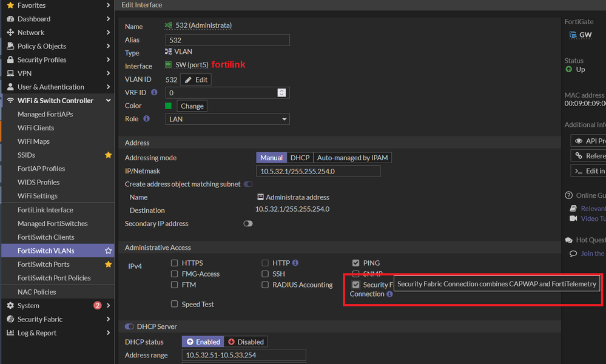Click the Security Profiles lock icon
This screenshot has height=364, width=606.
[x=10, y=59]
